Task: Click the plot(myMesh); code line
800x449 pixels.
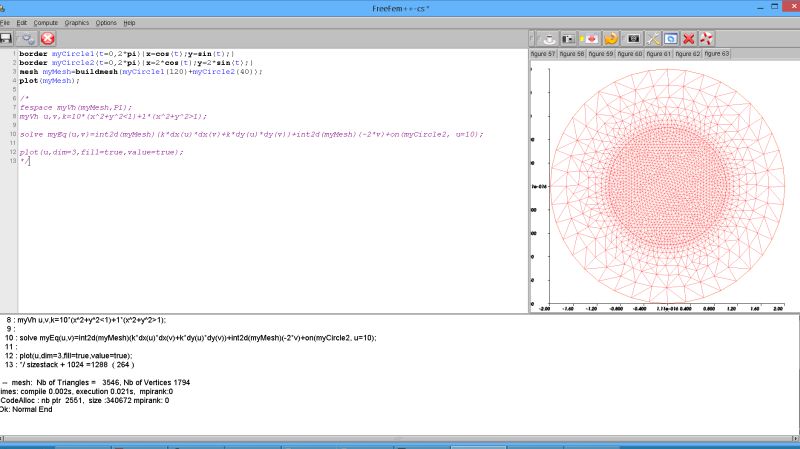Action: [49, 81]
